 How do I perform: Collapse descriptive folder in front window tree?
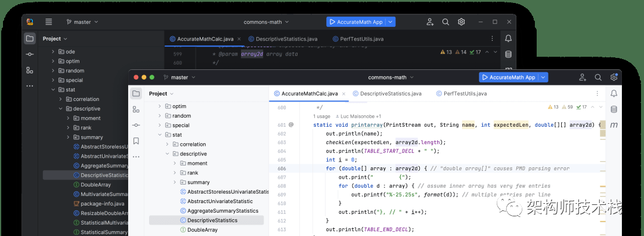pos(168,154)
